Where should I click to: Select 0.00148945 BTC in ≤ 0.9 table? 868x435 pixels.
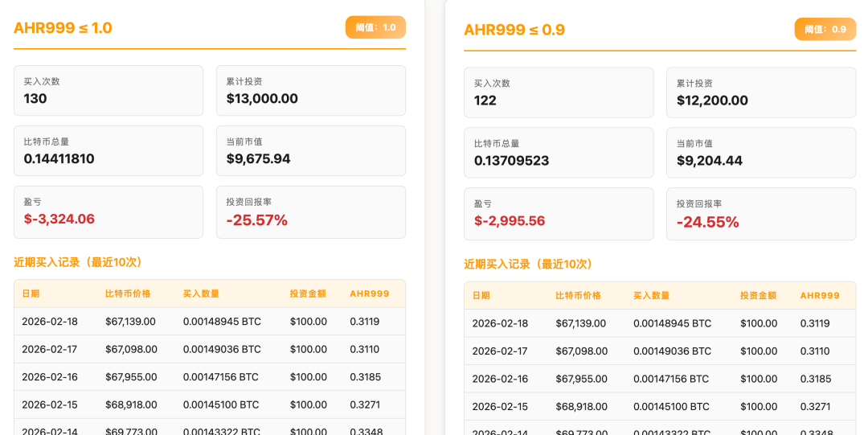(x=673, y=323)
